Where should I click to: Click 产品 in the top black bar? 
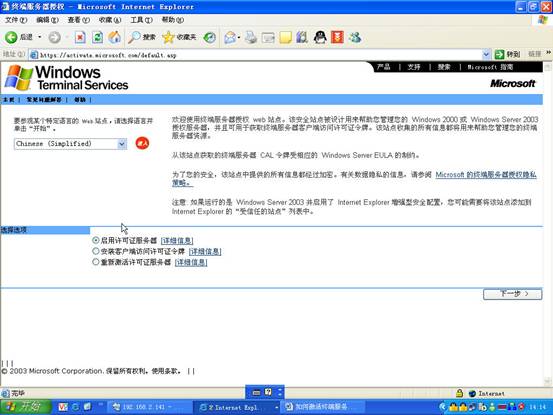(x=383, y=67)
